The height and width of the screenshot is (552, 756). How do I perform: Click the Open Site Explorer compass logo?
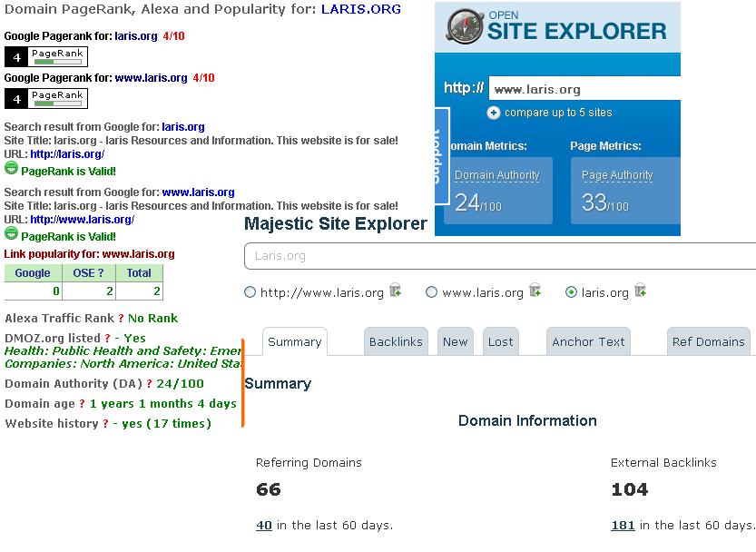[465, 26]
